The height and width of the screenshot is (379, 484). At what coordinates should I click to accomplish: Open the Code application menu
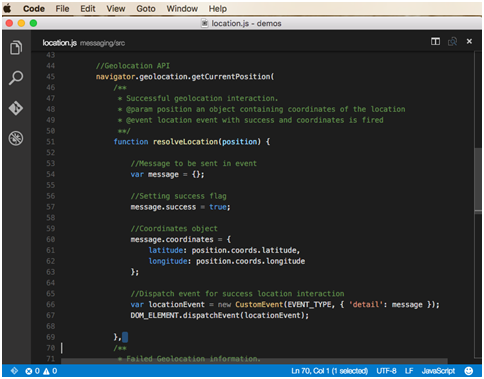coord(34,9)
